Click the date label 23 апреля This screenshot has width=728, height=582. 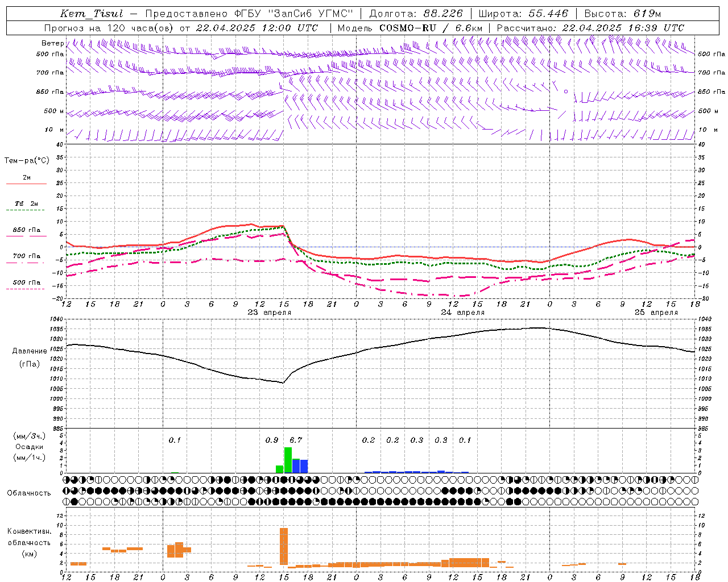click(x=270, y=312)
